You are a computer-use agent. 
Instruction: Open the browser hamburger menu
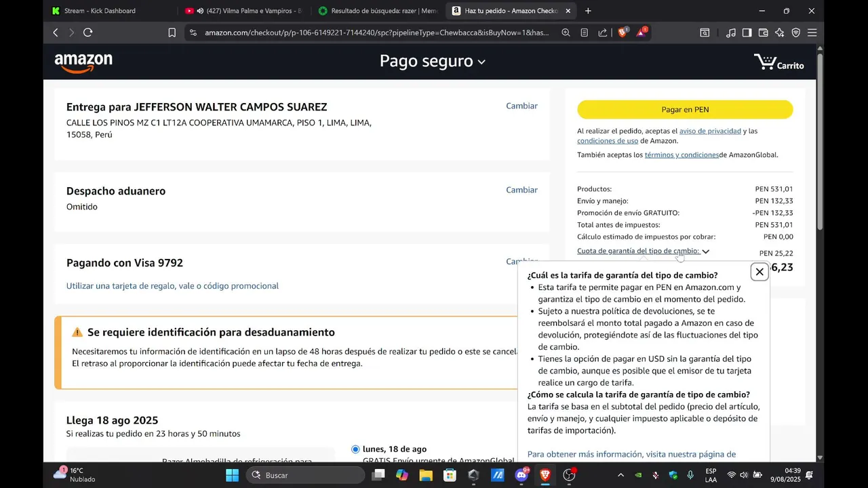(x=812, y=33)
